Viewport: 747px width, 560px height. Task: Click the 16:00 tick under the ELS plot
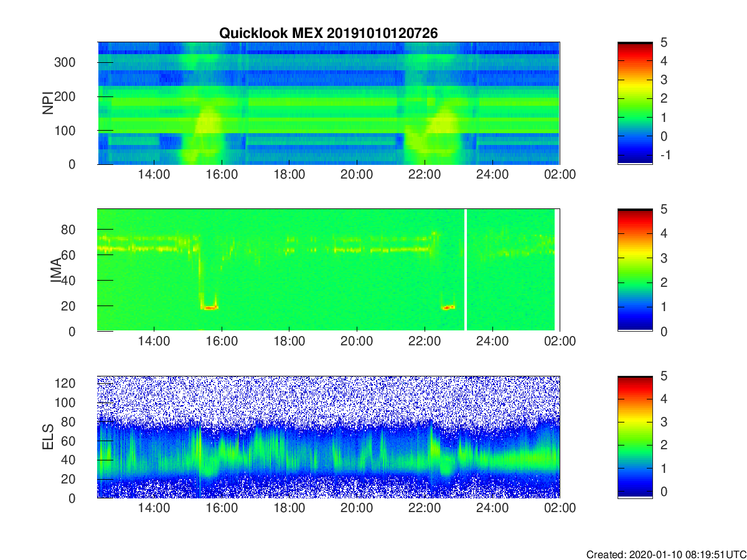222,508
